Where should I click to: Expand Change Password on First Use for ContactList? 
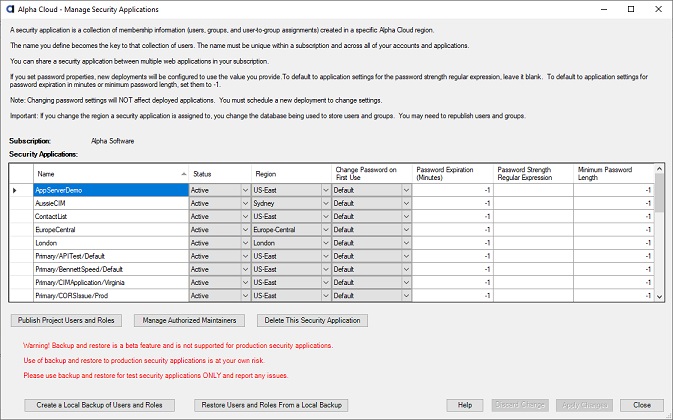[406, 217]
